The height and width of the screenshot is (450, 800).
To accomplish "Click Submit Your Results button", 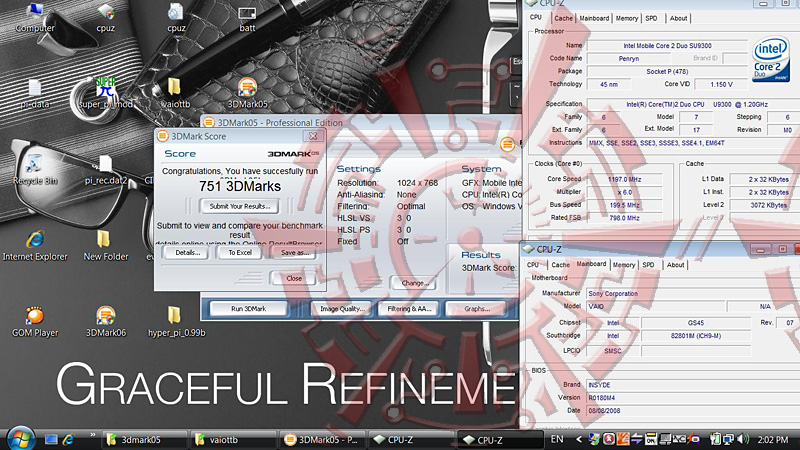I will (x=240, y=206).
